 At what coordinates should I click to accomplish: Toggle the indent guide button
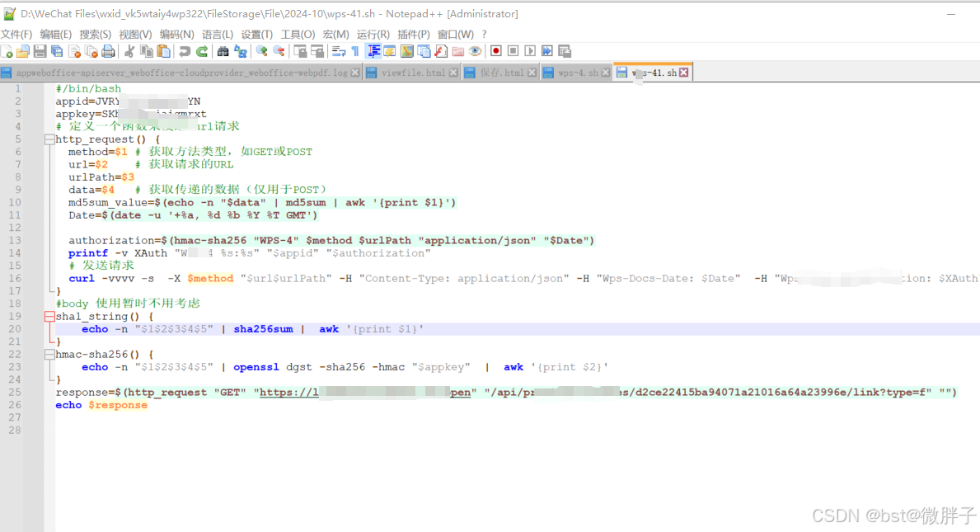[373, 51]
